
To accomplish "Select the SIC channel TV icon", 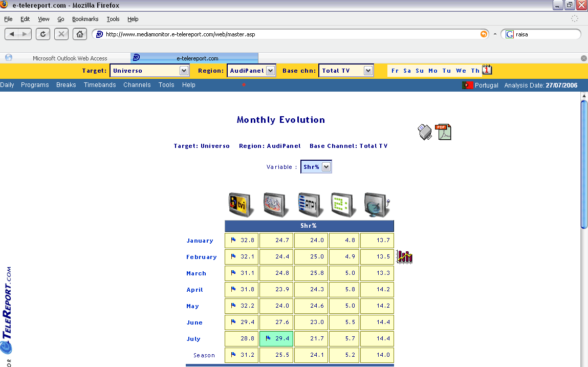I will (x=276, y=205).
